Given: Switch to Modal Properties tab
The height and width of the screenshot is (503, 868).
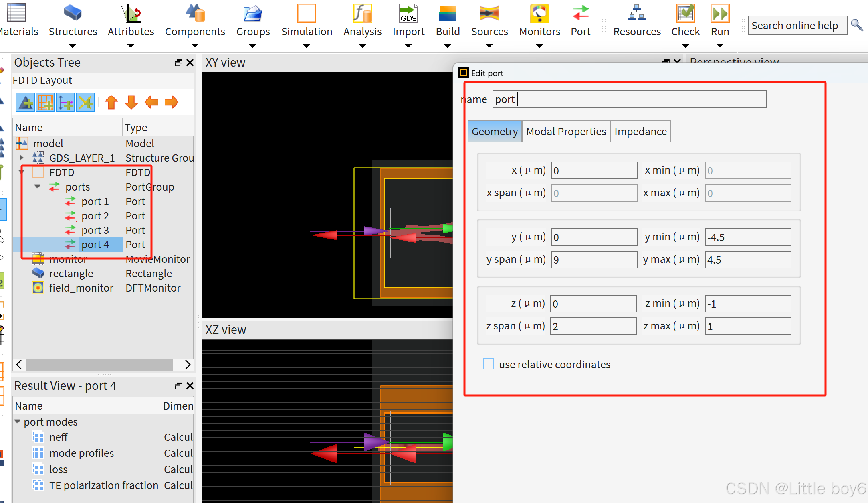Looking at the screenshot, I should (x=566, y=132).
